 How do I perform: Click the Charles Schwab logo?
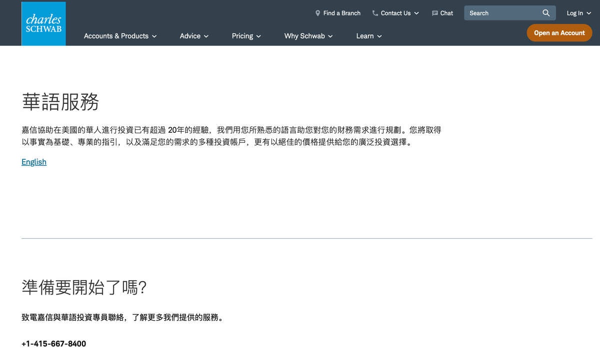pos(43,23)
